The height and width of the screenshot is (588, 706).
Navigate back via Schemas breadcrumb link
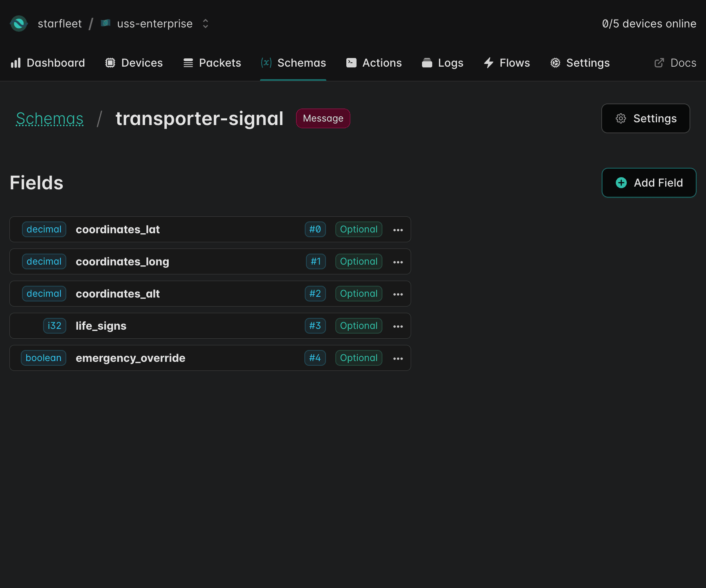pos(49,118)
